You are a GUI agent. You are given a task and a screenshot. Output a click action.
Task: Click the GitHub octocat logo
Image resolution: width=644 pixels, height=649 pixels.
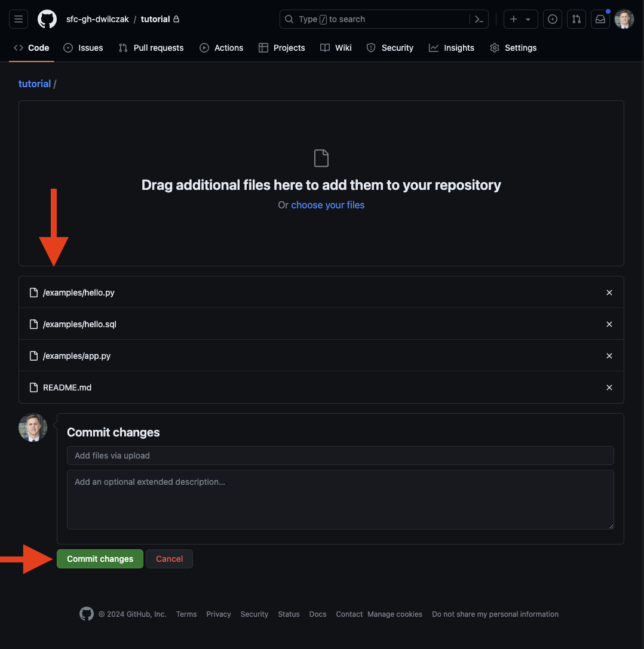coord(47,19)
